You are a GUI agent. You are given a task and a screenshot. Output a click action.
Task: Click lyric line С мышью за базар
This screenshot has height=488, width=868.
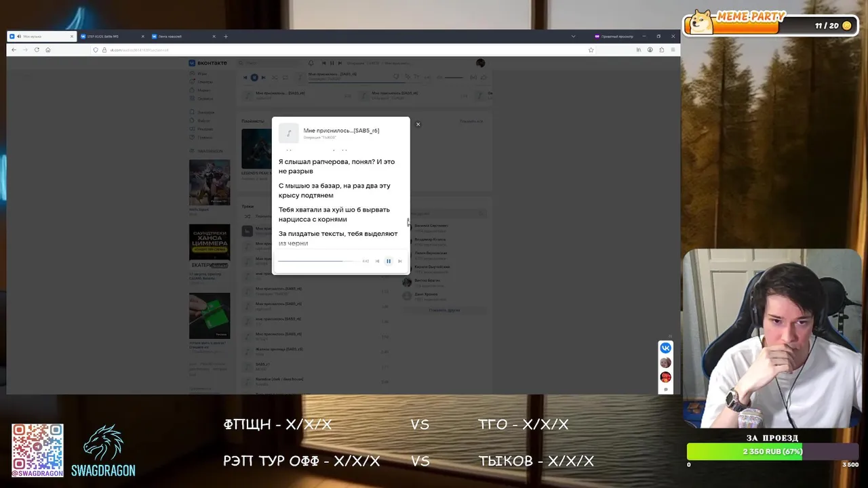334,190
